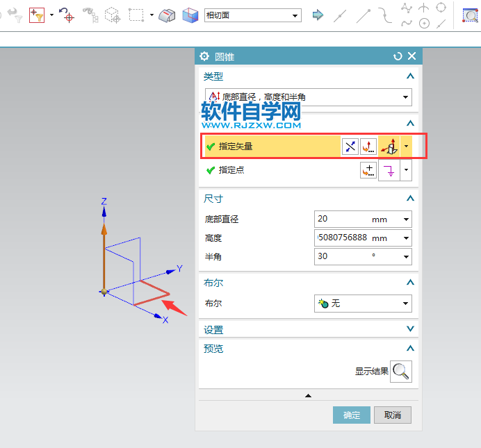Enable the endpoint snap line icon

[364, 16]
